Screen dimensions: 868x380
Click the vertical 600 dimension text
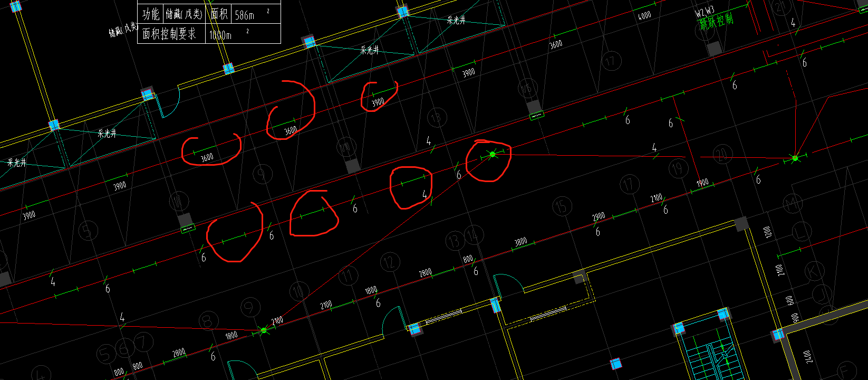[789, 300]
